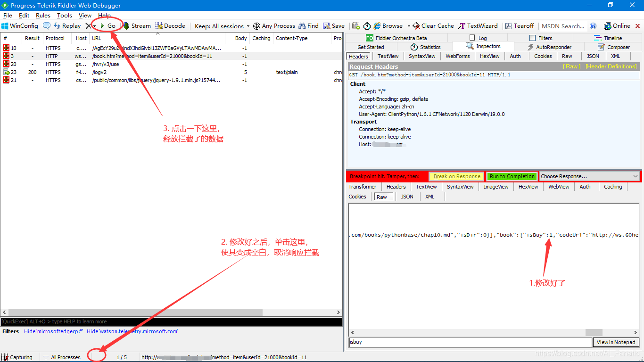Select session 21 jquery row
The height and width of the screenshot is (362, 644).
pyautogui.click(x=172, y=80)
